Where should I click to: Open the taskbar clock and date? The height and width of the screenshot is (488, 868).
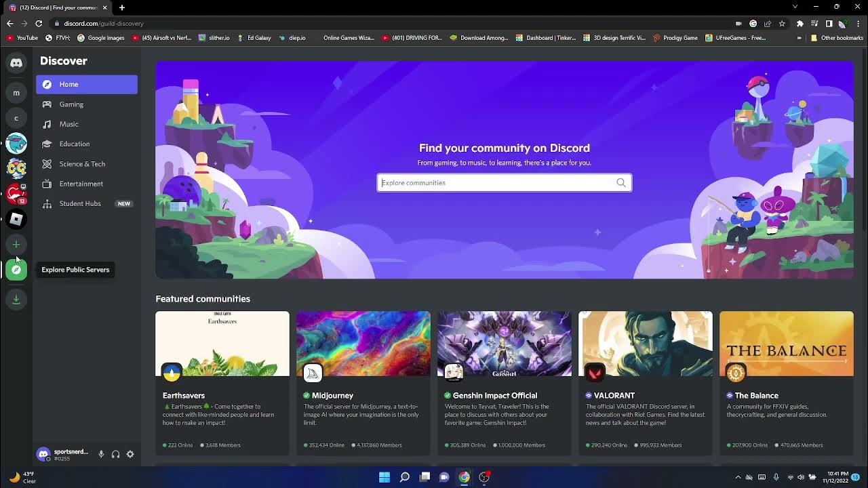[x=837, y=477]
